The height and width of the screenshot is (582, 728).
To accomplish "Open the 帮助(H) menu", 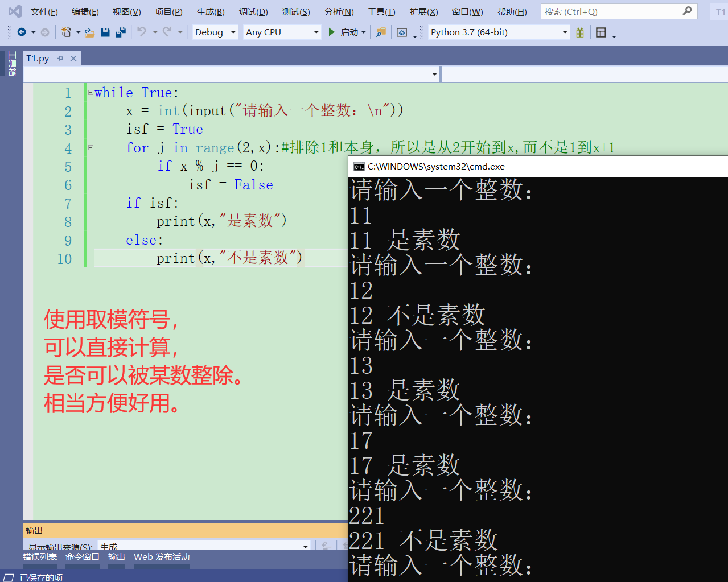I will pyautogui.click(x=512, y=11).
